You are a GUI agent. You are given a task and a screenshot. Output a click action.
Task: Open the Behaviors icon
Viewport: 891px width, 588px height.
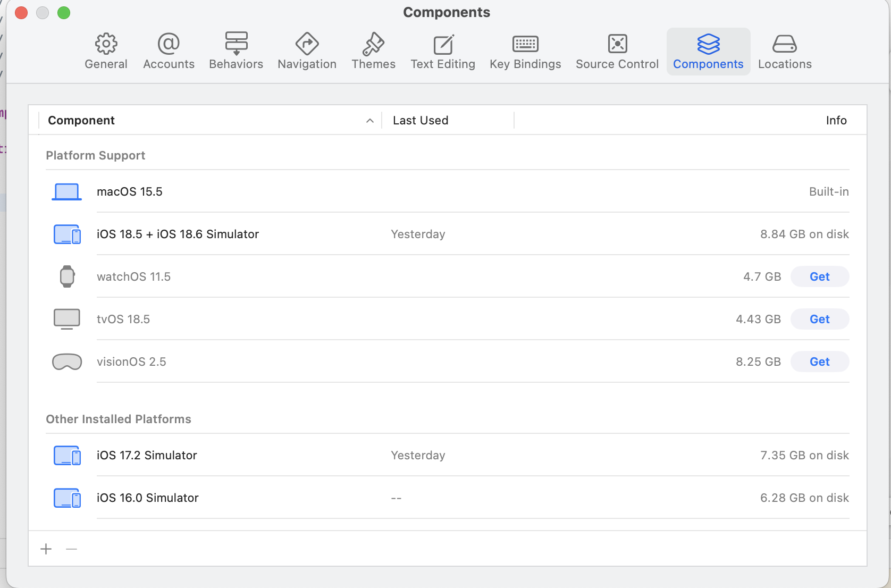click(236, 44)
